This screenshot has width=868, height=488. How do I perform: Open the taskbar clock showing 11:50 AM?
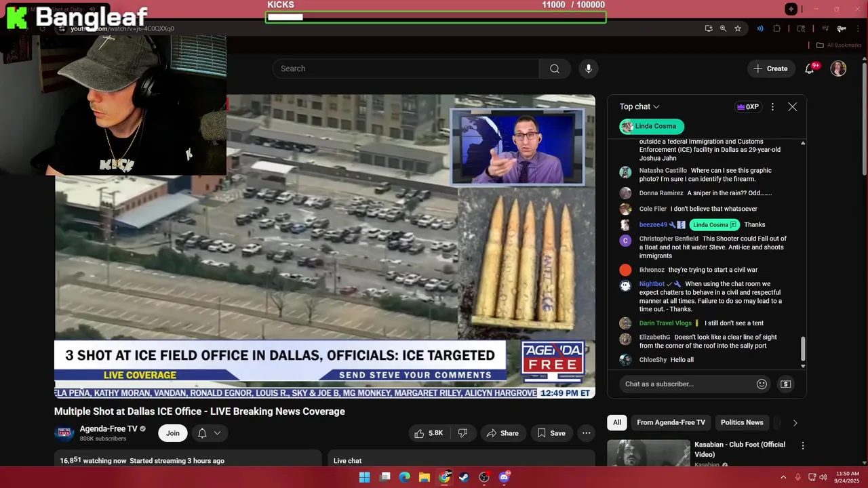click(848, 477)
